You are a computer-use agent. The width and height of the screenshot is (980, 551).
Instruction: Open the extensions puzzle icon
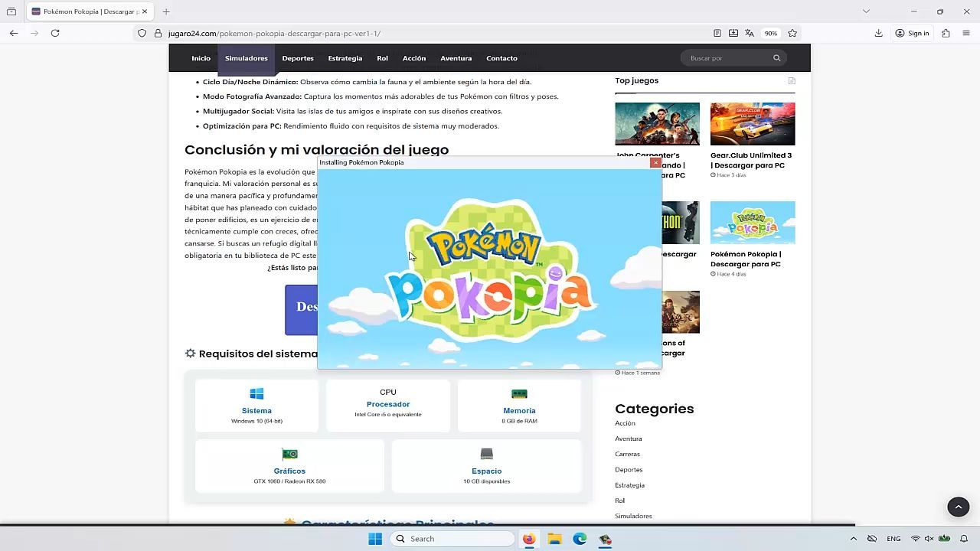(946, 33)
